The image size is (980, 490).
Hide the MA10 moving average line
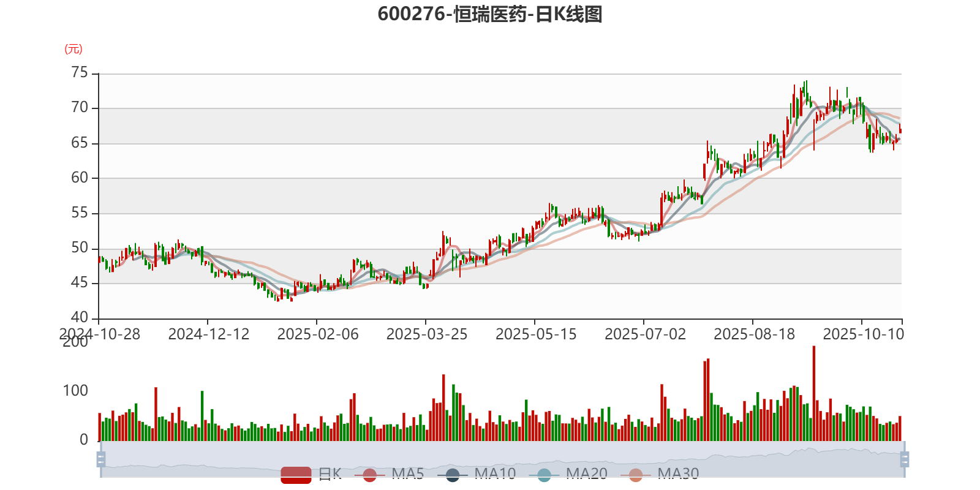coord(477,474)
